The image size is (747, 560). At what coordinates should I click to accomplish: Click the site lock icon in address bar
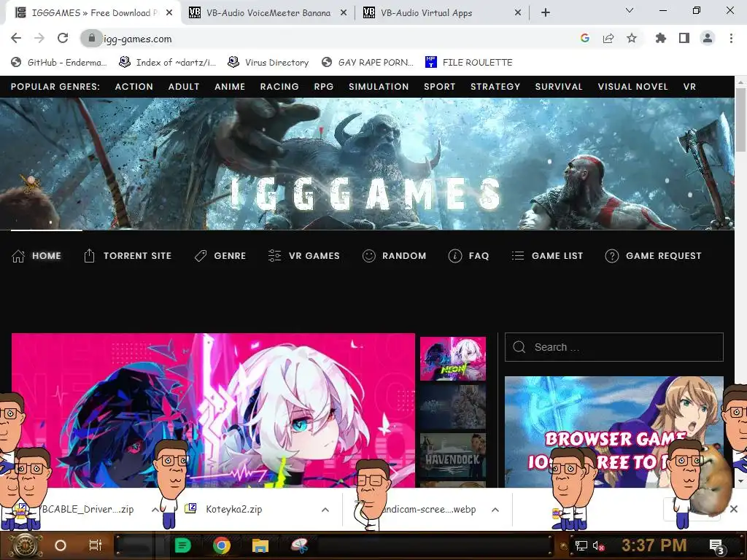(x=91, y=38)
